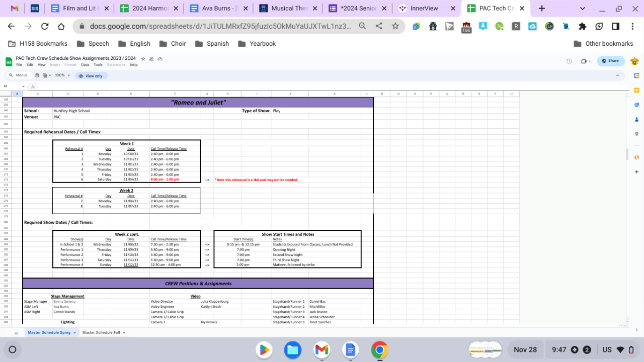Viewport: 644px width, 362px height.
Task: Open a new Chrome tab
Action: (x=542, y=9)
